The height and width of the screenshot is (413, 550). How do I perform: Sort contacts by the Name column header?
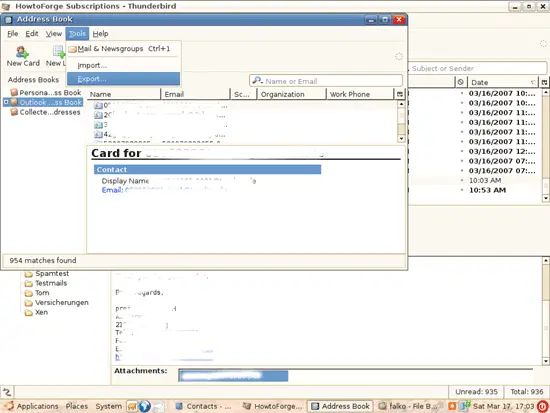(x=123, y=94)
